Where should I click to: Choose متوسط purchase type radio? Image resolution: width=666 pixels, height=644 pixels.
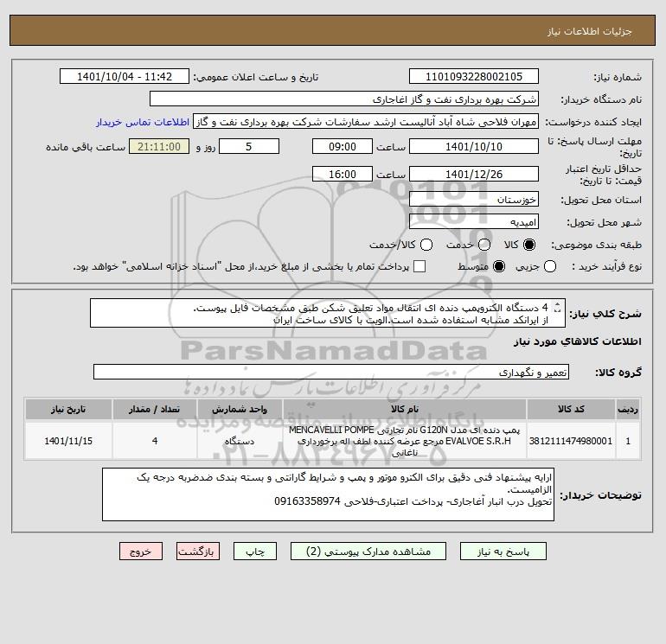[499, 266]
